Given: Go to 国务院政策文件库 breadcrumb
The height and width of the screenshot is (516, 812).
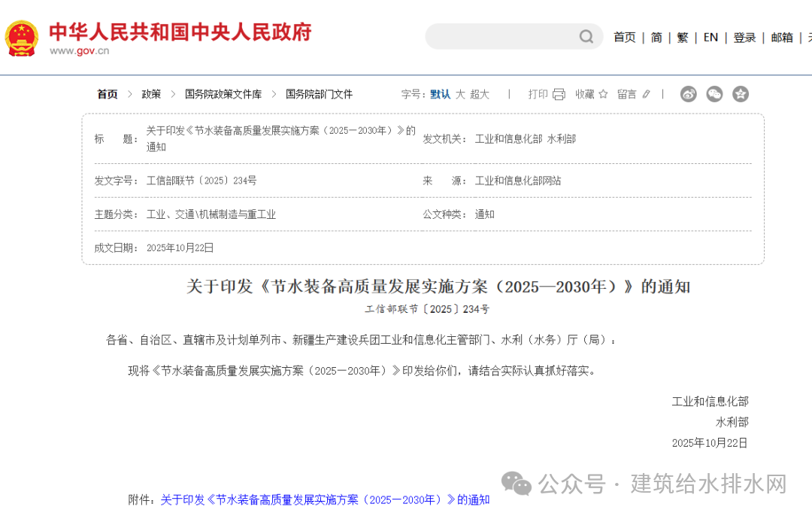Looking at the screenshot, I should click(223, 94).
